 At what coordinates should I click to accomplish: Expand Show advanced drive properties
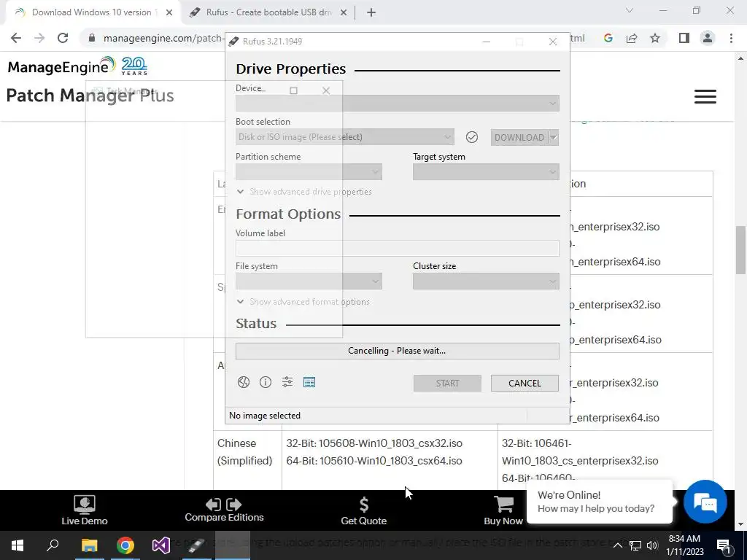click(304, 192)
